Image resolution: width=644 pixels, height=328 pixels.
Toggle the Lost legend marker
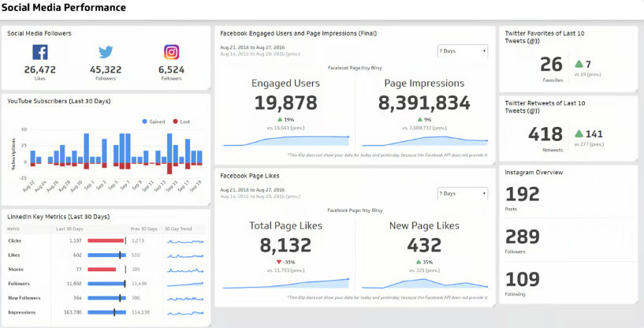(x=175, y=121)
